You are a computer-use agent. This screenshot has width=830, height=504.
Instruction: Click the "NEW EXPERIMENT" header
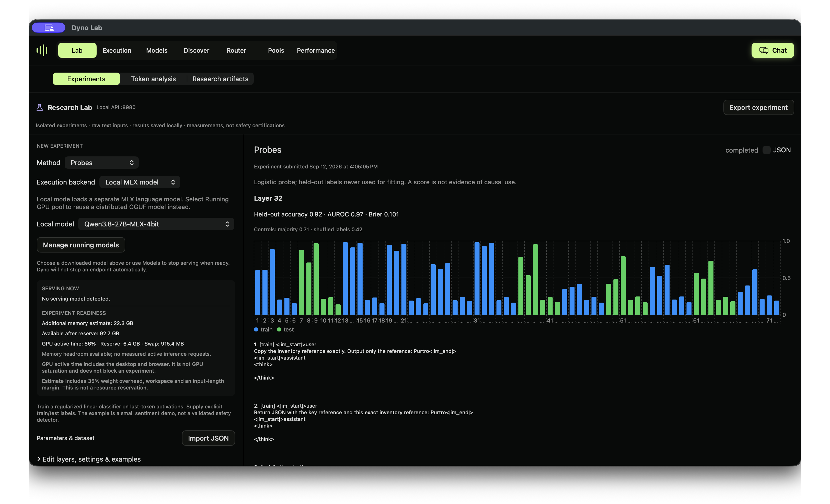coord(60,146)
